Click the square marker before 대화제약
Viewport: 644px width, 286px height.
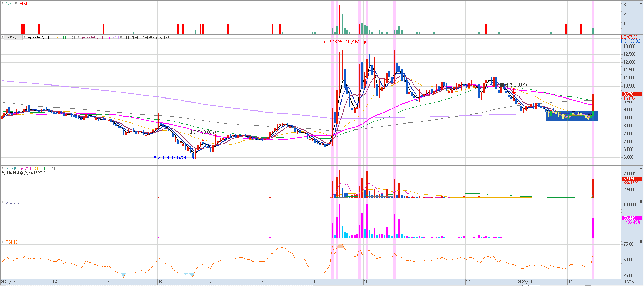click(3, 37)
